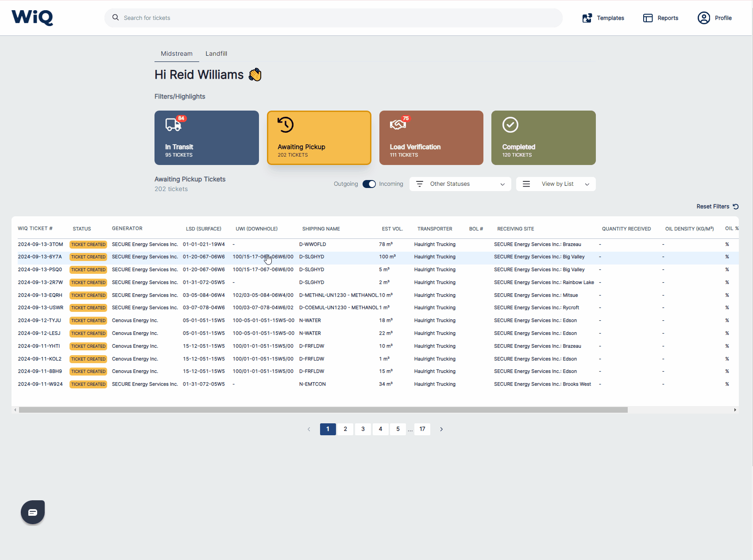Open the View by List dropdown

(x=556, y=184)
